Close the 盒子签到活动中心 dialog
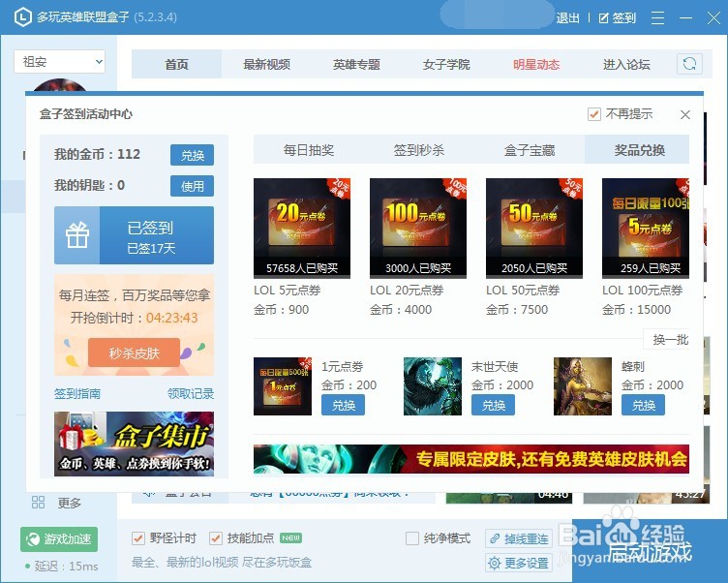728x583 pixels. (x=684, y=114)
